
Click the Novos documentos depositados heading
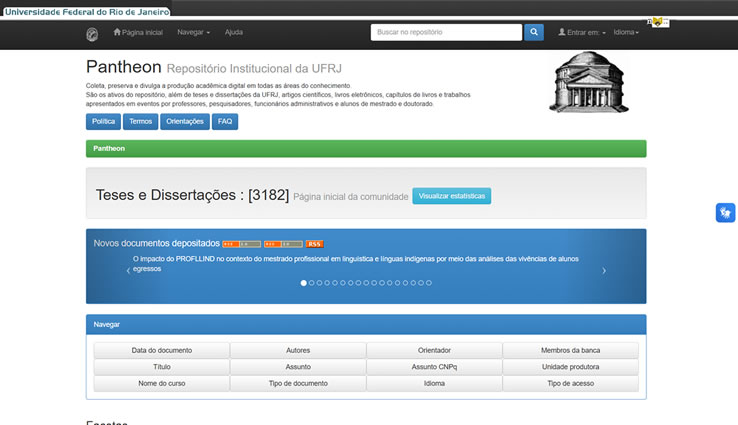point(157,243)
